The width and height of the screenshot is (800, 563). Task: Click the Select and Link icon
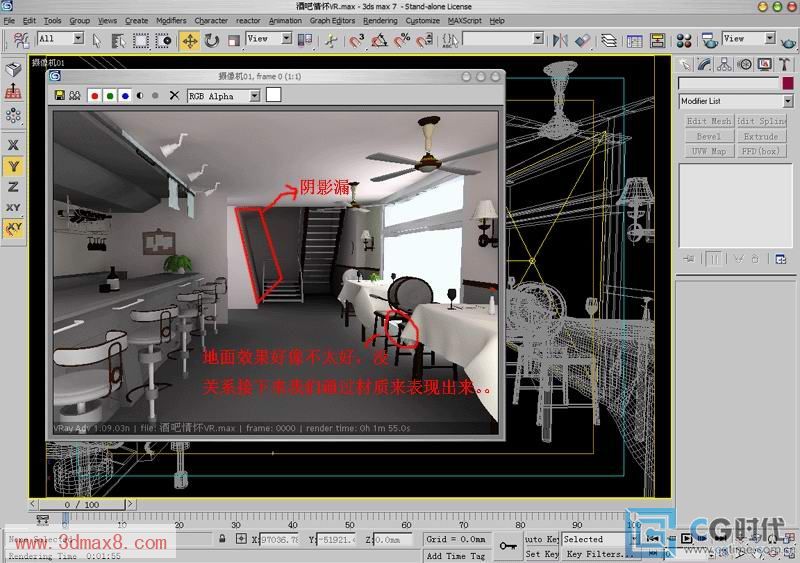pos(20,40)
